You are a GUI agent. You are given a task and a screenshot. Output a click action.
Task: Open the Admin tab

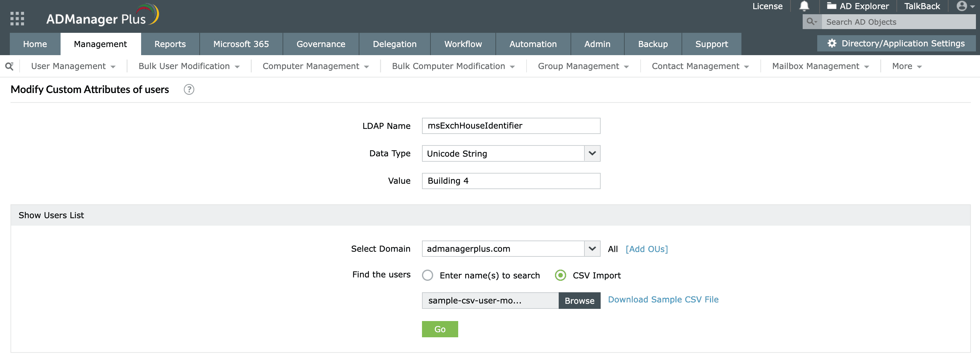(598, 44)
